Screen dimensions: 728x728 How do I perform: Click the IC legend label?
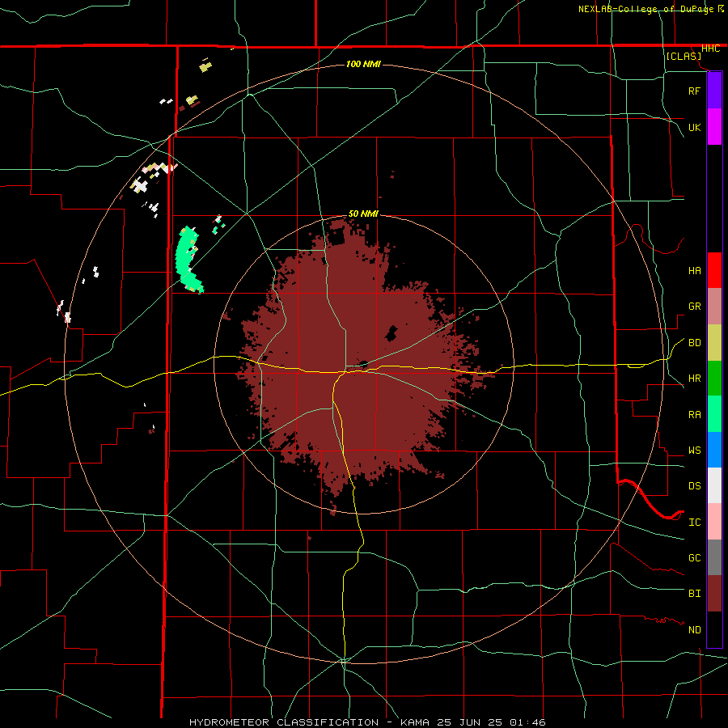(694, 522)
